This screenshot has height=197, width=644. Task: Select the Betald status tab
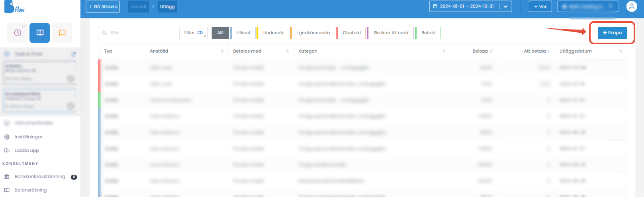(x=428, y=33)
